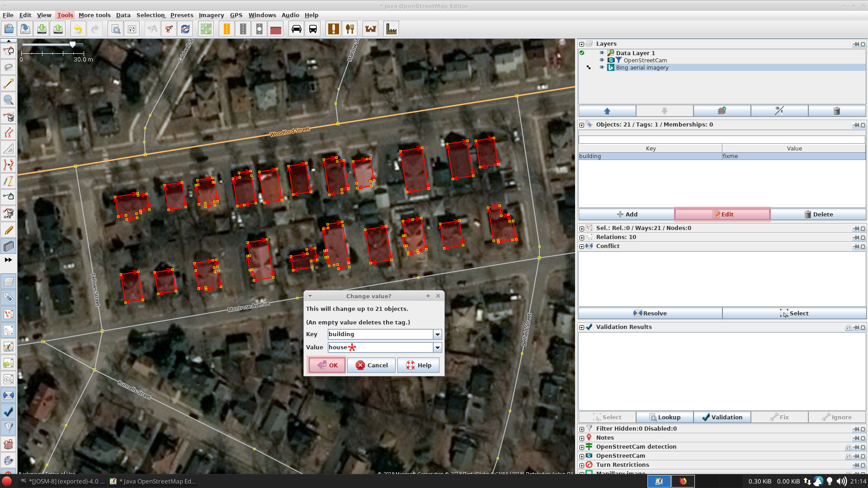Click the Undo icon in the toolbar

click(x=77, y=28)
